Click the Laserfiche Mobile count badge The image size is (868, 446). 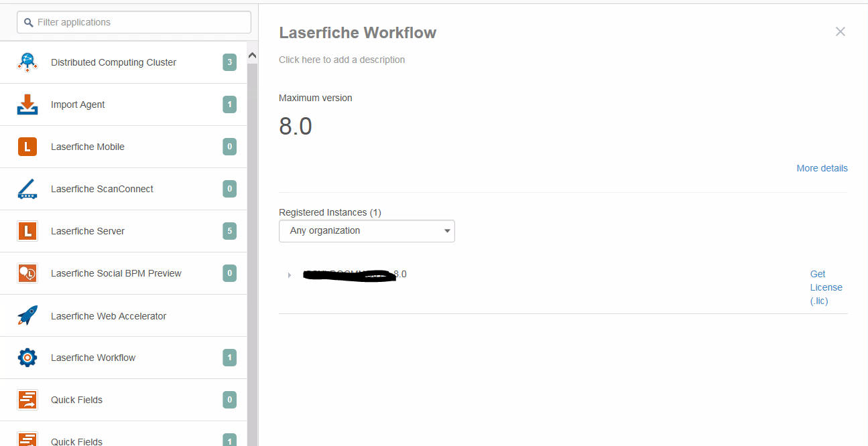tap(230, 147)
